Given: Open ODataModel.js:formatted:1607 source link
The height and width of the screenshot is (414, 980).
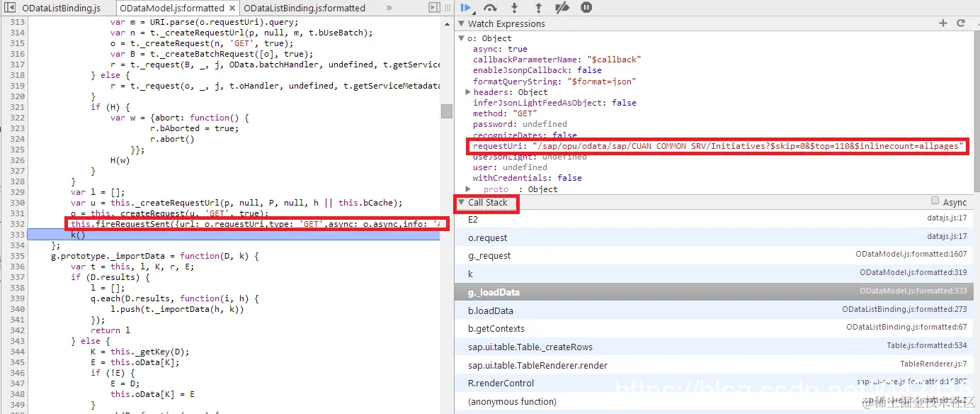Looking at the screenshot, I should click(911, 254).
